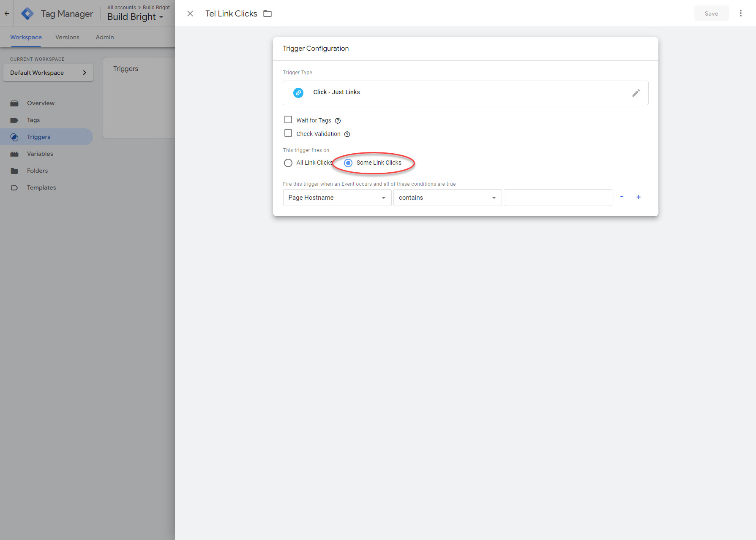
Task: Select the All Link Clicks radio button
Action: [288, 163]
